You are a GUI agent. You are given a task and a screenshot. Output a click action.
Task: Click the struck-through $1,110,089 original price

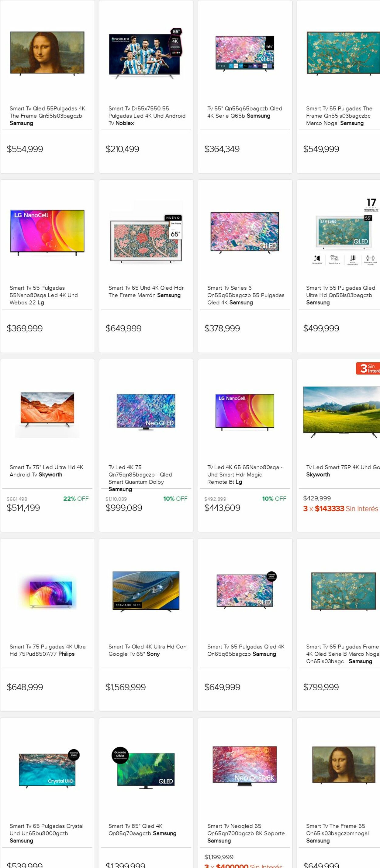(116, 499)
